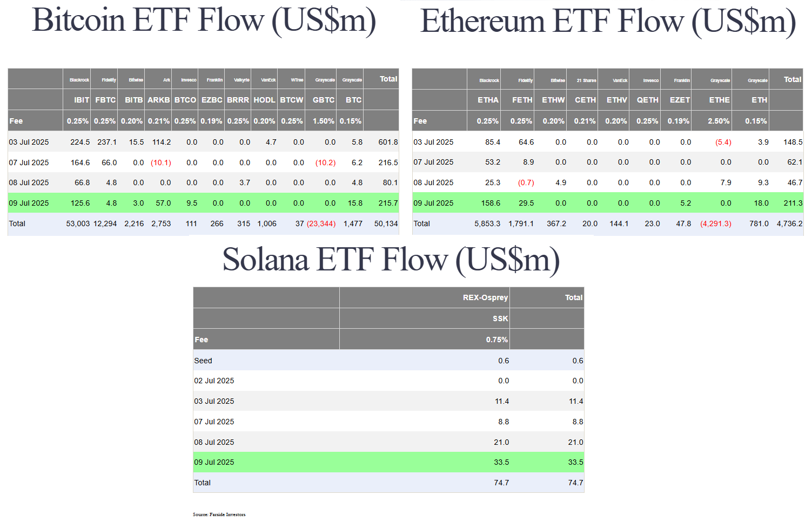The height and width of the screenshot is (522, 812).
Task: Click the SSK ticker header cell
Action: pos(500,318)
